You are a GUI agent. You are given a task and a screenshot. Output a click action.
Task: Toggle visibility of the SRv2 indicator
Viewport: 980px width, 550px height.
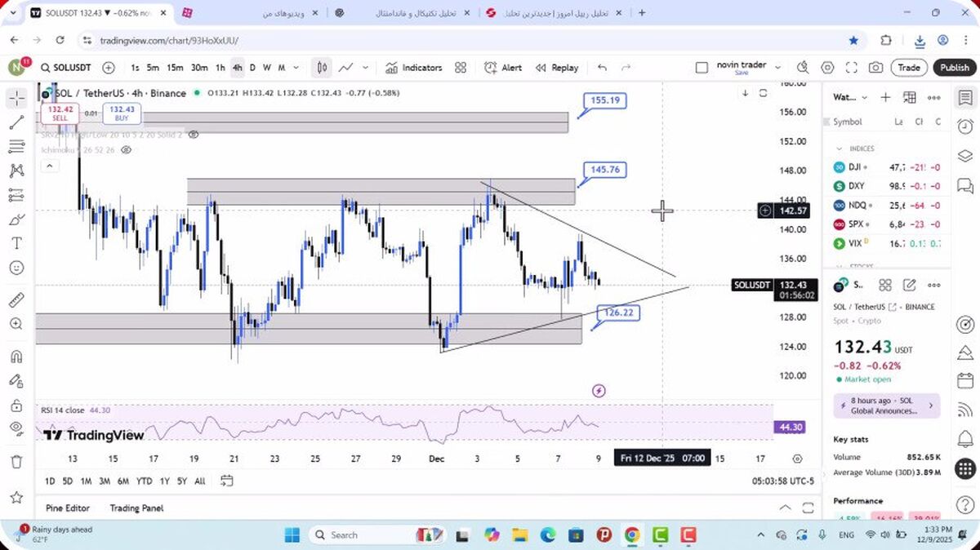click(194, 135)
